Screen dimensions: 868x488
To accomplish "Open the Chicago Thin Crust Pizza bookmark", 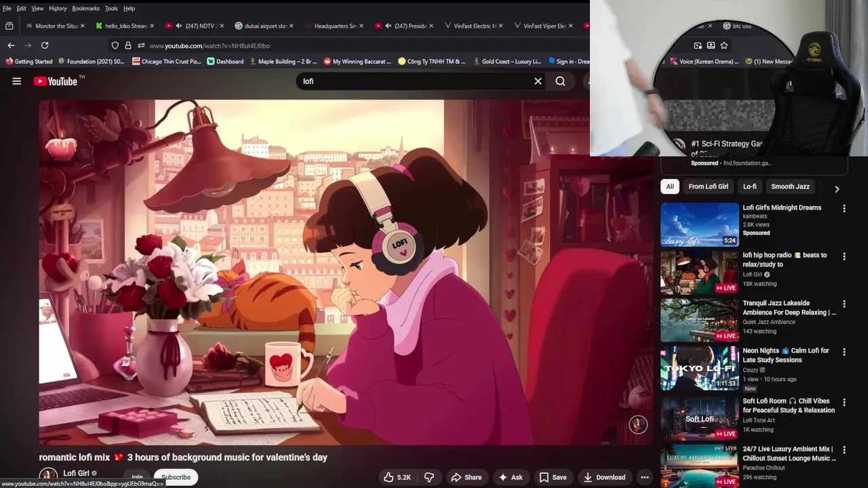I will point(167,61).
